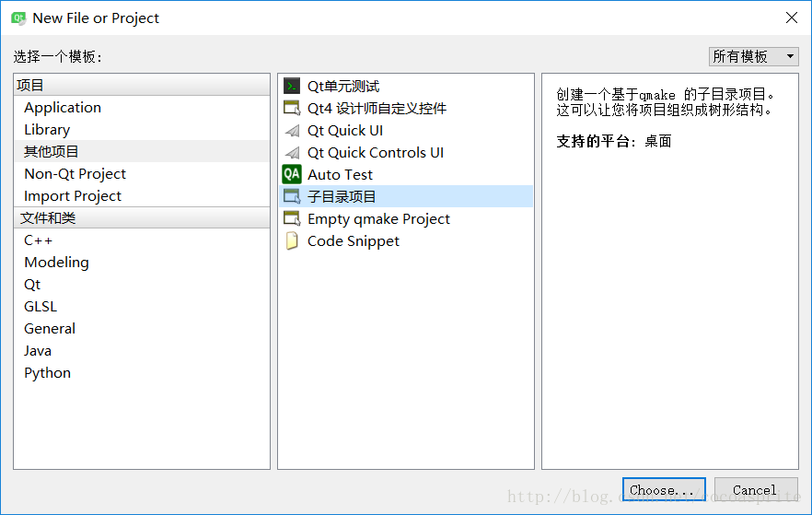812x515 pixels.
Task: Select the GLSL file category
Action: (x=142, y=307)
